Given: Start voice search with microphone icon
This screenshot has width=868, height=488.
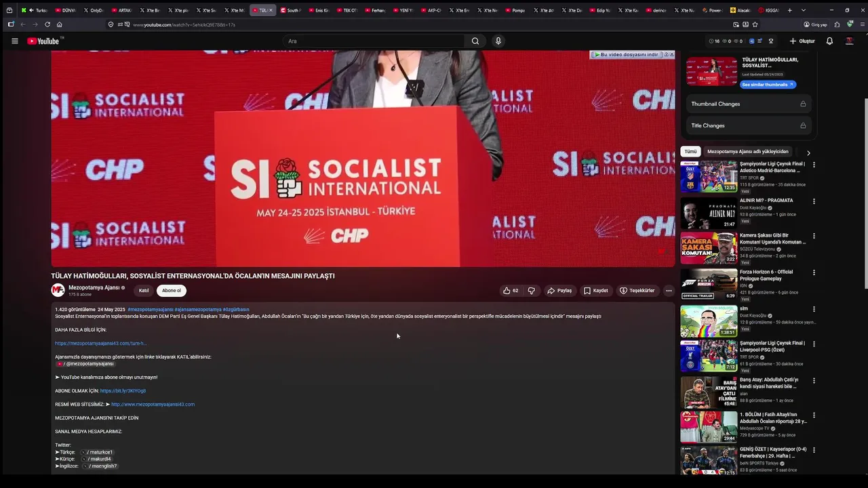Looking at the screenshot, I should tap(498, 41).
